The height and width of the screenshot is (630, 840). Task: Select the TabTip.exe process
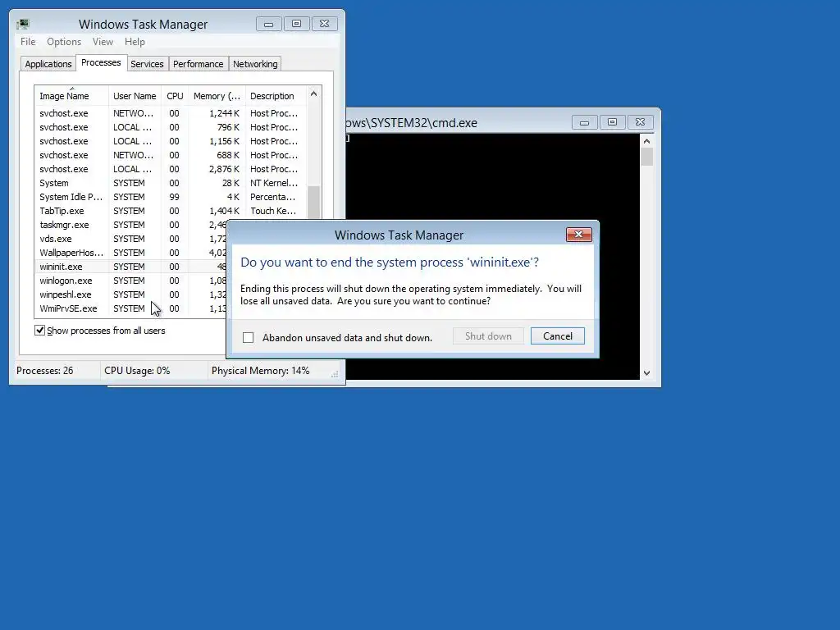pos(171,211)
